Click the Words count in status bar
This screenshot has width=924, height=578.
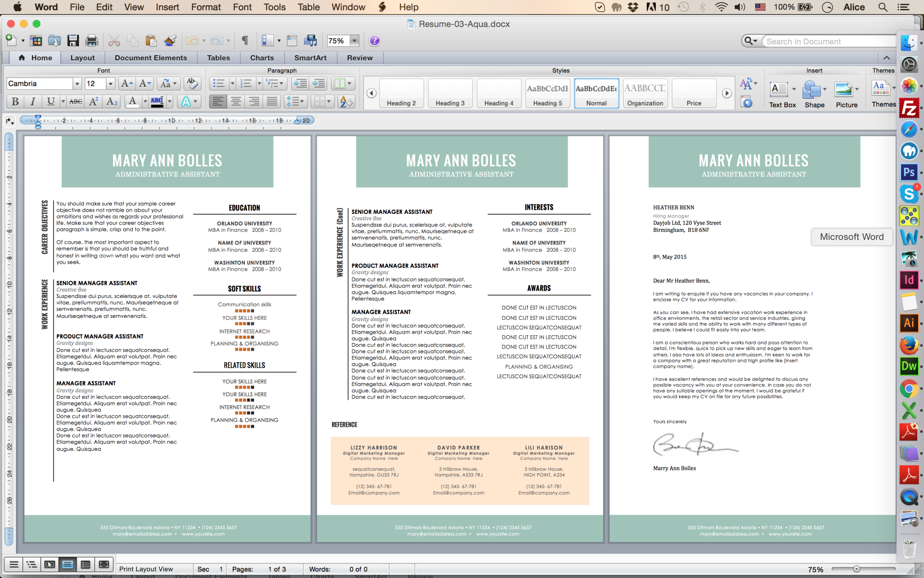pyautogui.click(x=338, y=569)
